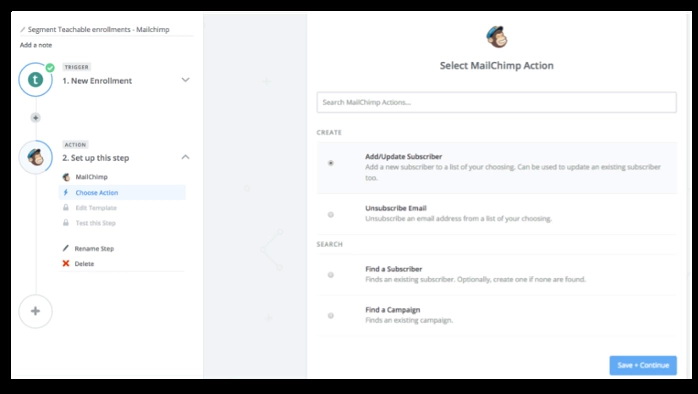The width and height of the screenshot is (698, 394).
Task: Click the MailChimp action step icon
Action: click(36, 157)
